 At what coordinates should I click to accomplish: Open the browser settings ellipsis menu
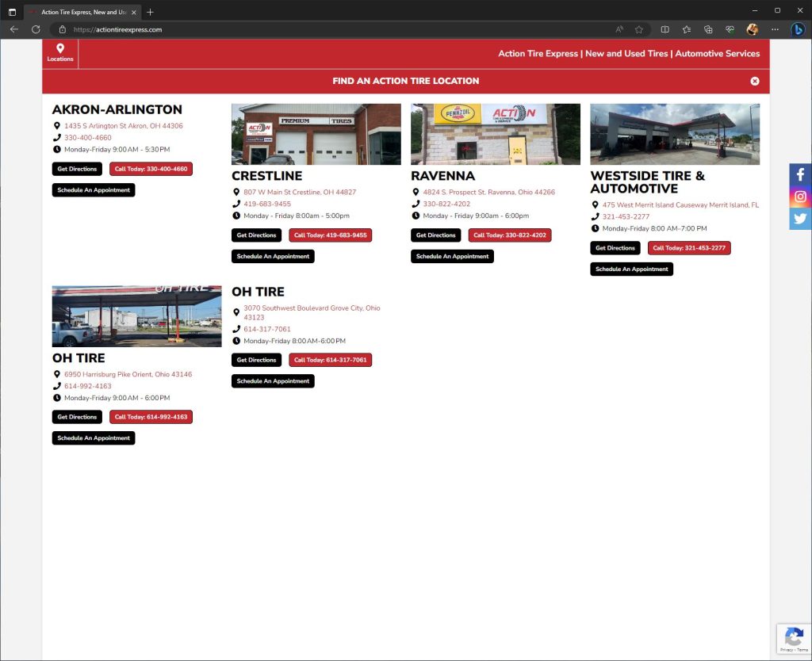[775, 29]
